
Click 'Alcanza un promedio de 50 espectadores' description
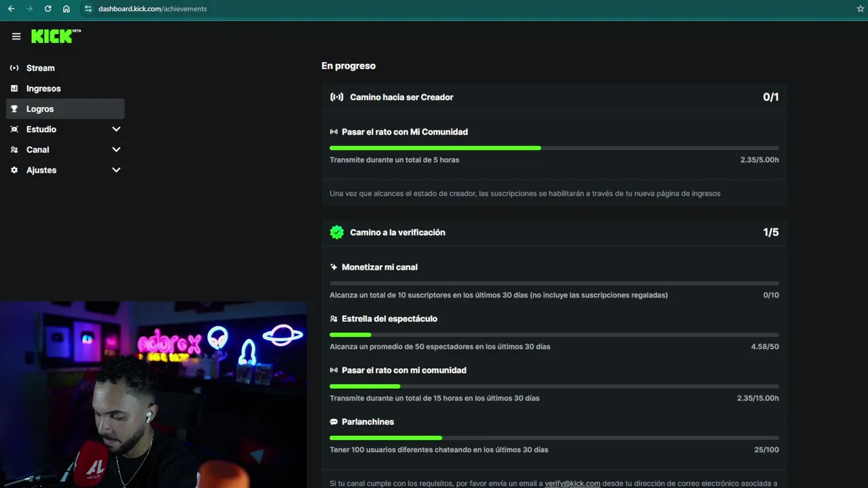pos(440,346)
